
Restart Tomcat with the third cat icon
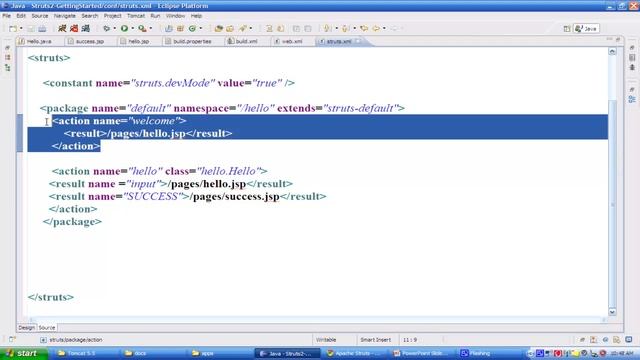coord(86,28)
